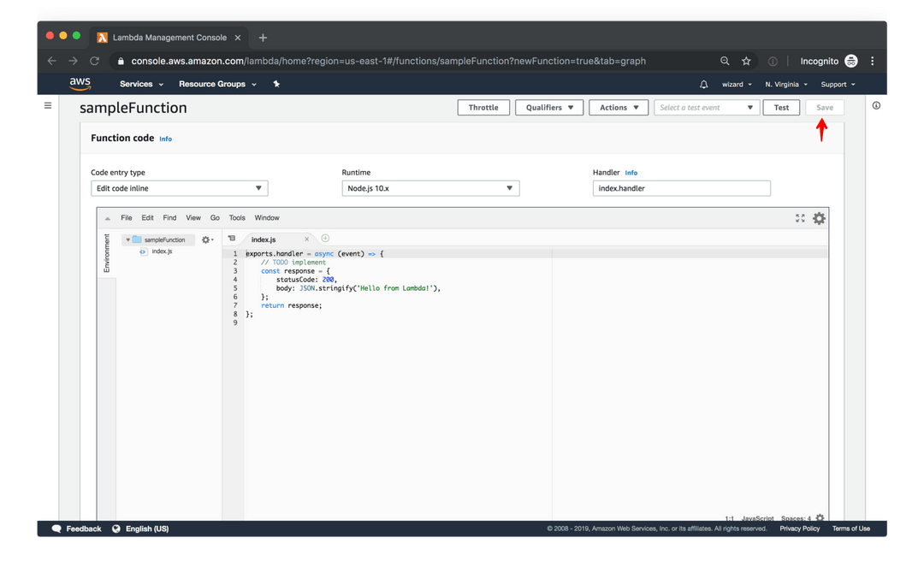
Task: Click the Throttle button
Action: (x=483, y=107)
